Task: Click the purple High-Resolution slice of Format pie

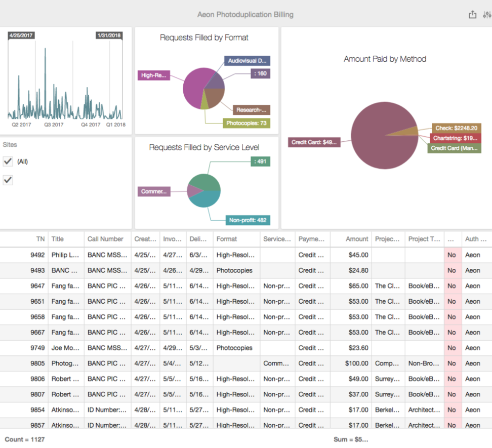Action: coord(192,91)
